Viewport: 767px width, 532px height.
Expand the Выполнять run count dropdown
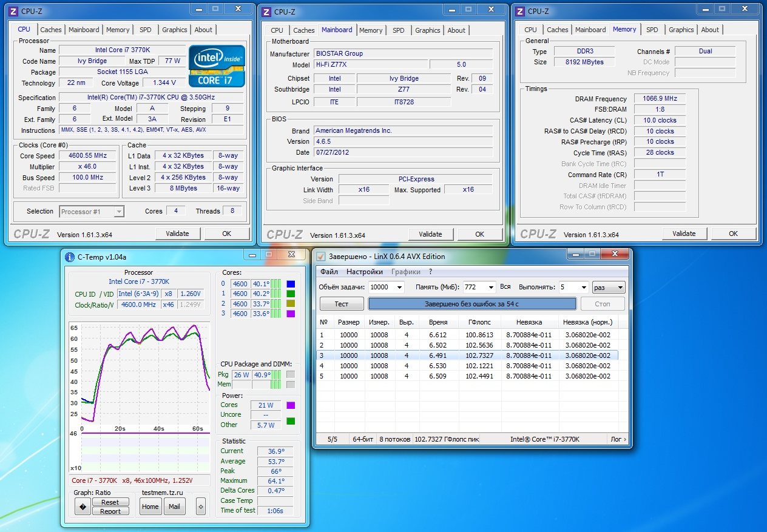pyautogui.click(x=584, y=288)
